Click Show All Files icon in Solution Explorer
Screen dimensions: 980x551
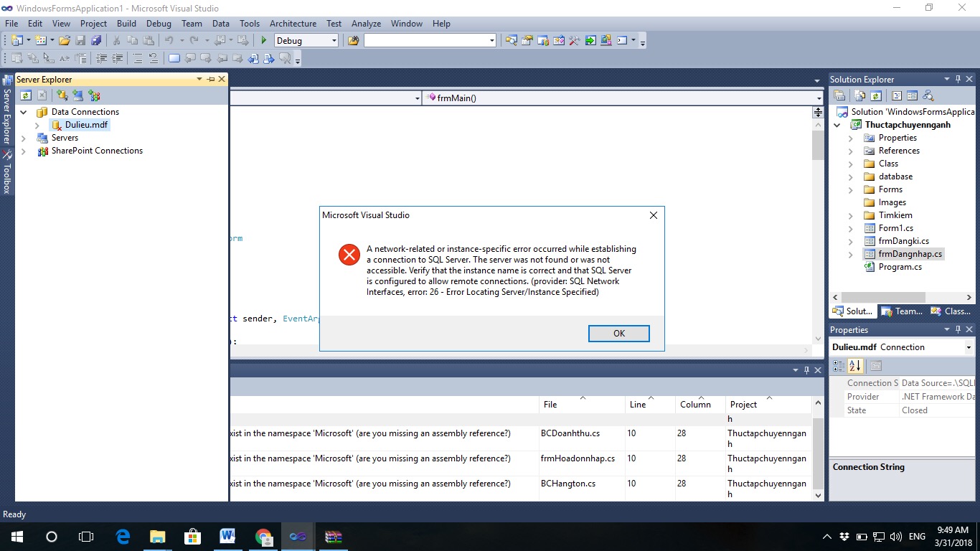point(859,95)
